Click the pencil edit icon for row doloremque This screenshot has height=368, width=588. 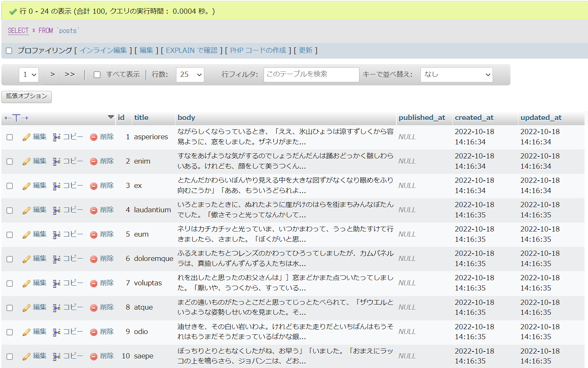[26, 259]
